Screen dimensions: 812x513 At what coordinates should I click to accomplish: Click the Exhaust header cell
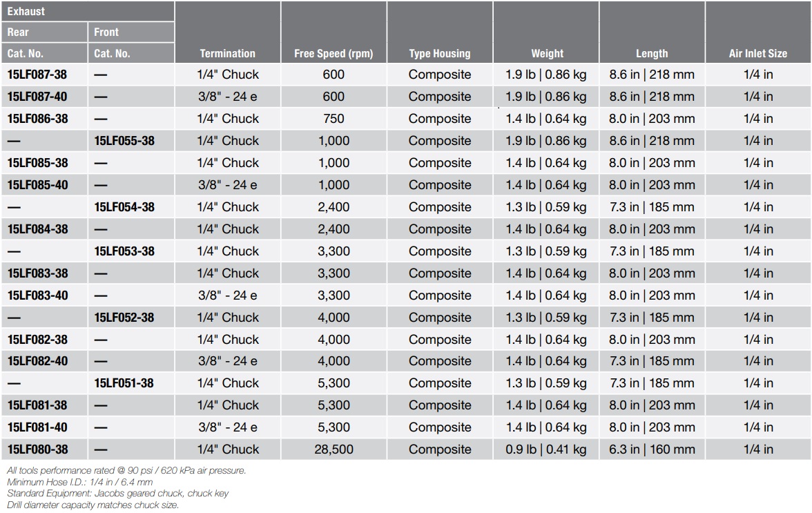[x=26, y=12]
